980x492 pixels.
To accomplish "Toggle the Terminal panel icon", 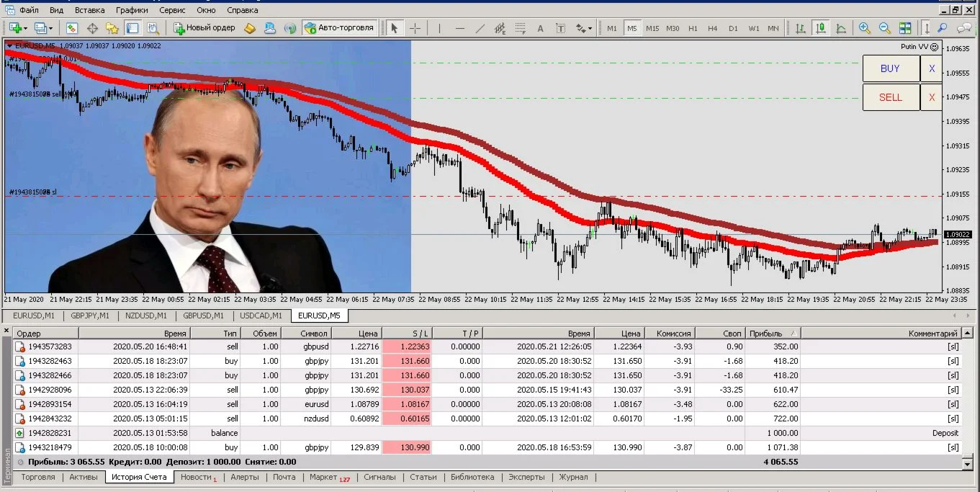I will (x=132, y=28).
